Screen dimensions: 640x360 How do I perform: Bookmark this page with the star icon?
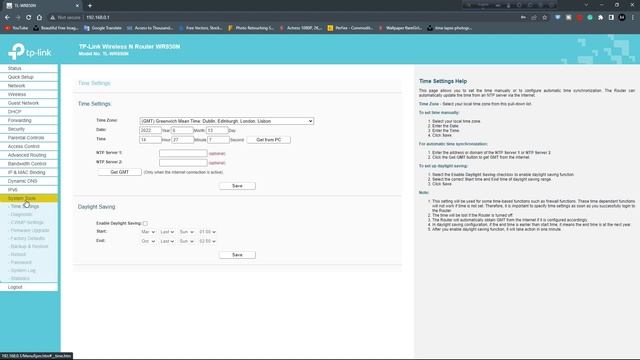544,18
